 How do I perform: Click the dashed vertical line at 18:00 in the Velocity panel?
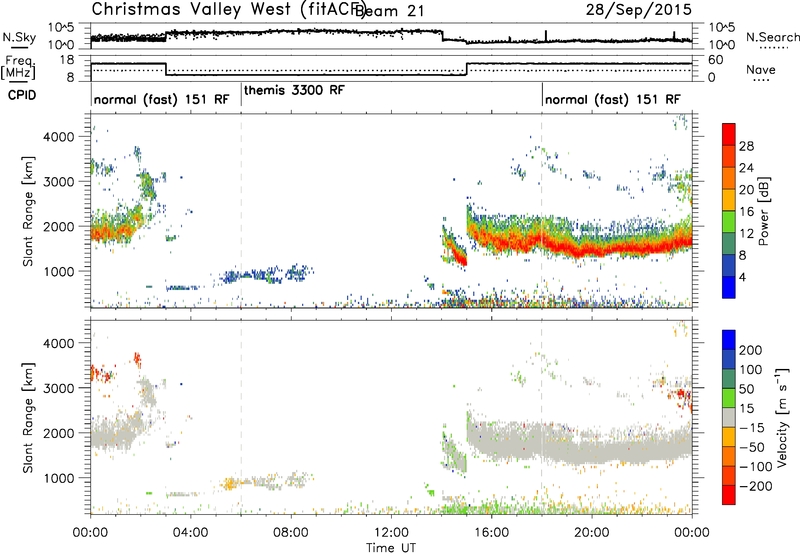coord(541,417)
